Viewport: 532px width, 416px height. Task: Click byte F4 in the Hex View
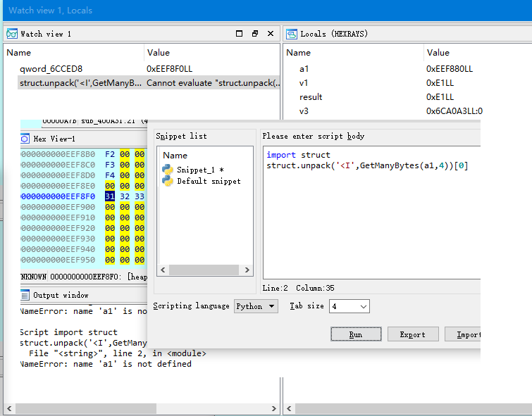click(x=110, y=175)
